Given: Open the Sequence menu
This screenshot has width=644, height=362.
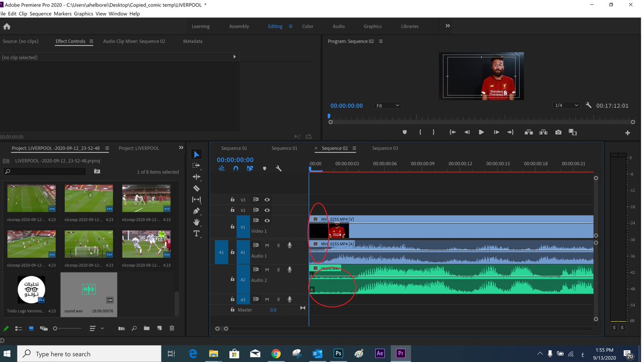Looking at the screenshot, I should 41,13.
